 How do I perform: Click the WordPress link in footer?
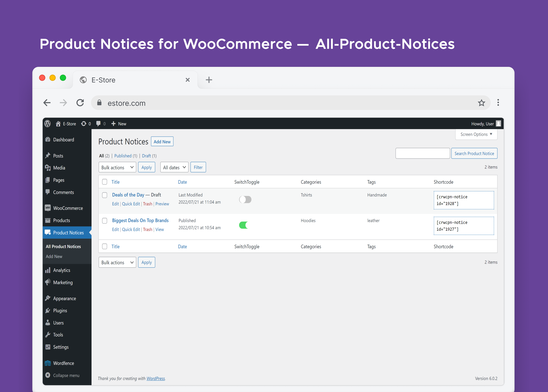(156, 379)
